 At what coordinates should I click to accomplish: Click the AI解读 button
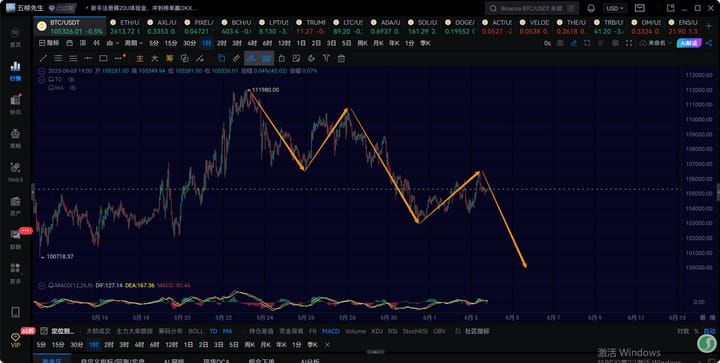click(x=690, y=43)
